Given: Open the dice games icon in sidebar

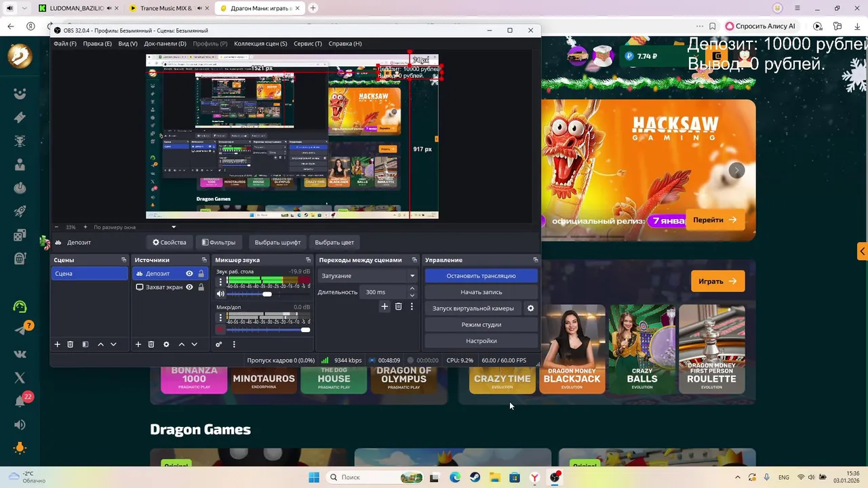Looking at the screenshot, I should pos(20,235).
